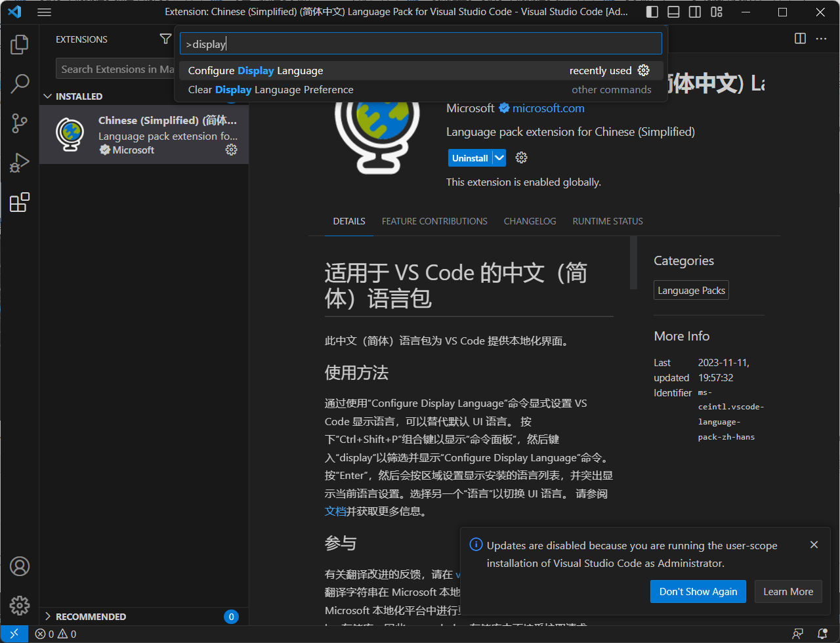
Task: Switch to the DETAILS tab
Action: pos(349,221)
